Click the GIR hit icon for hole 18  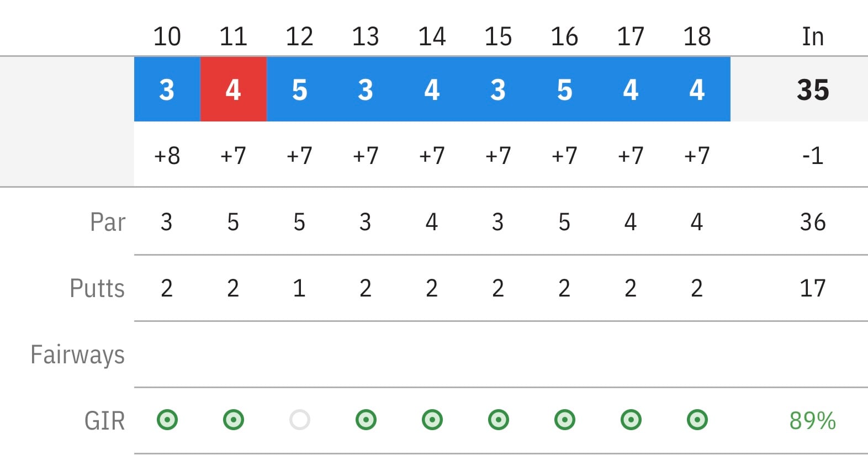697,420
